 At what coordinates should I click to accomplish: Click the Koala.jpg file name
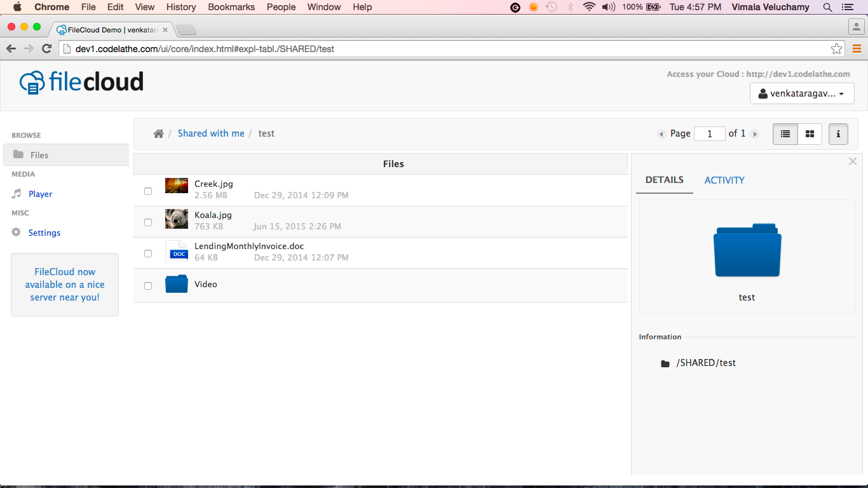click(213, 215)
